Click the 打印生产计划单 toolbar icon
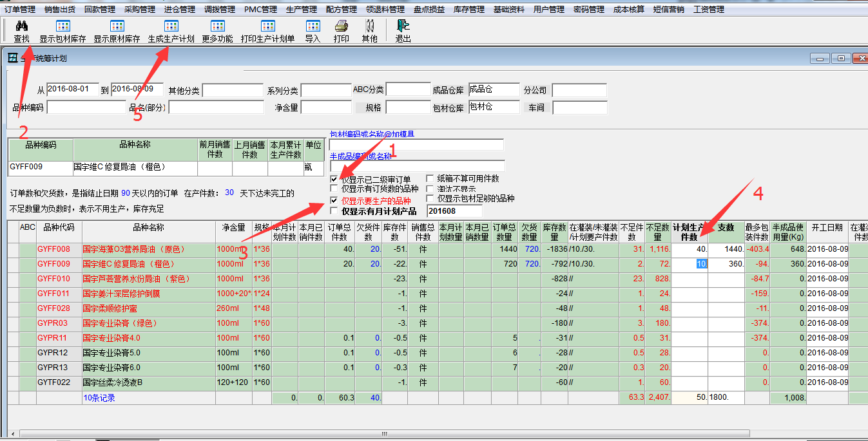 click(x=267, y=26)
